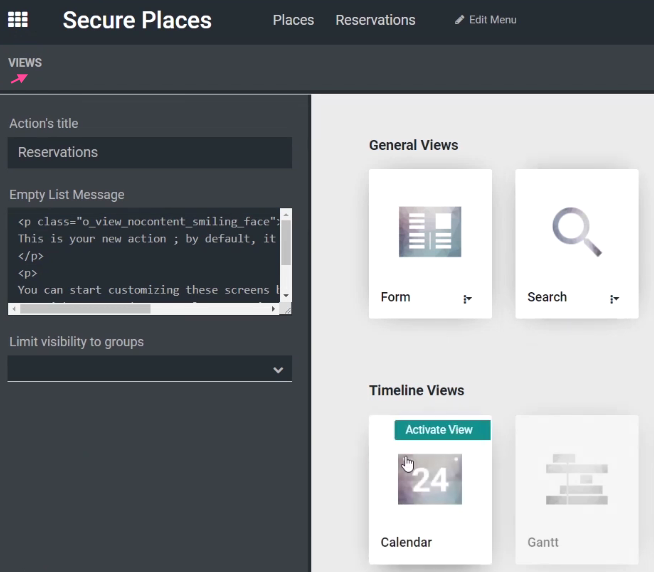Open the apps grid home menu
The height and width of the screenshot is (572, 654).
click(x=18, y=20)
